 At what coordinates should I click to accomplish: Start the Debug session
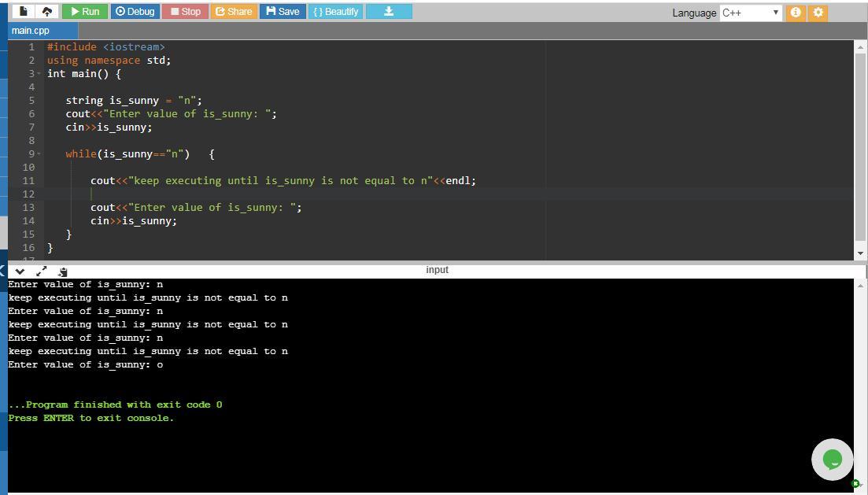[135, 12]
